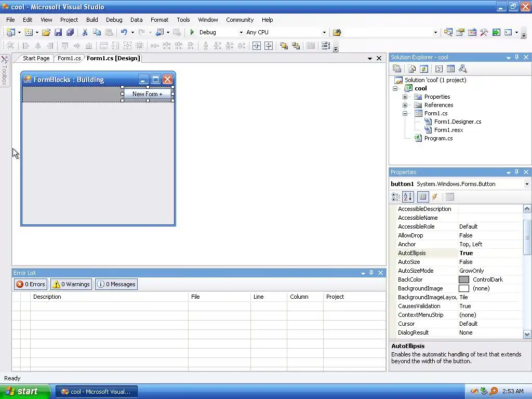This screenshot has height=399, width=532.
Task: Click View Class Diagram icon
Action: (x=463, y=69)
